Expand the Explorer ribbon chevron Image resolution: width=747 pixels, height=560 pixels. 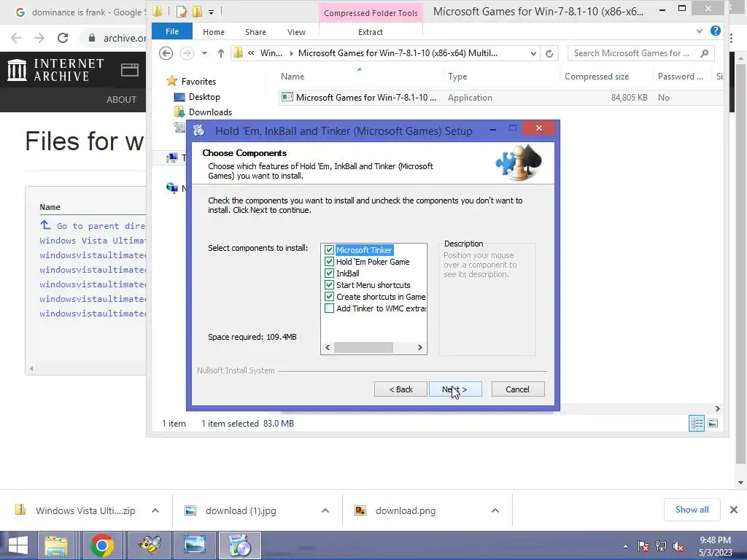tap(700, 31)
